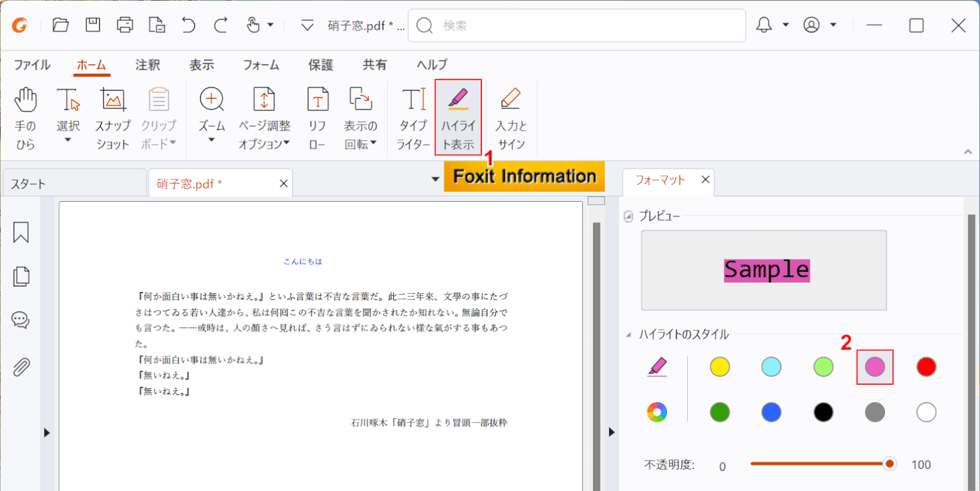Open the comments panel
Viewport: 980px width, 491px height.
21,321
